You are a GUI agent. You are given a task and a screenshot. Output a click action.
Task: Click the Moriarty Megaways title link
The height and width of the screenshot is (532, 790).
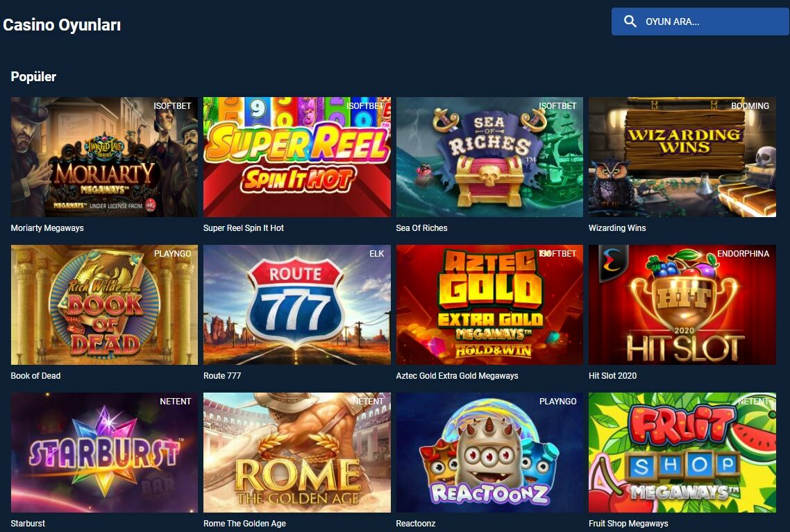[x=47, y=228]
